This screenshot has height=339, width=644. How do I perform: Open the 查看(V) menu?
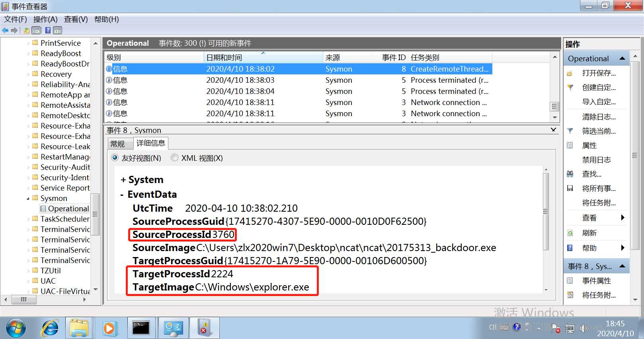click(76, 19)
